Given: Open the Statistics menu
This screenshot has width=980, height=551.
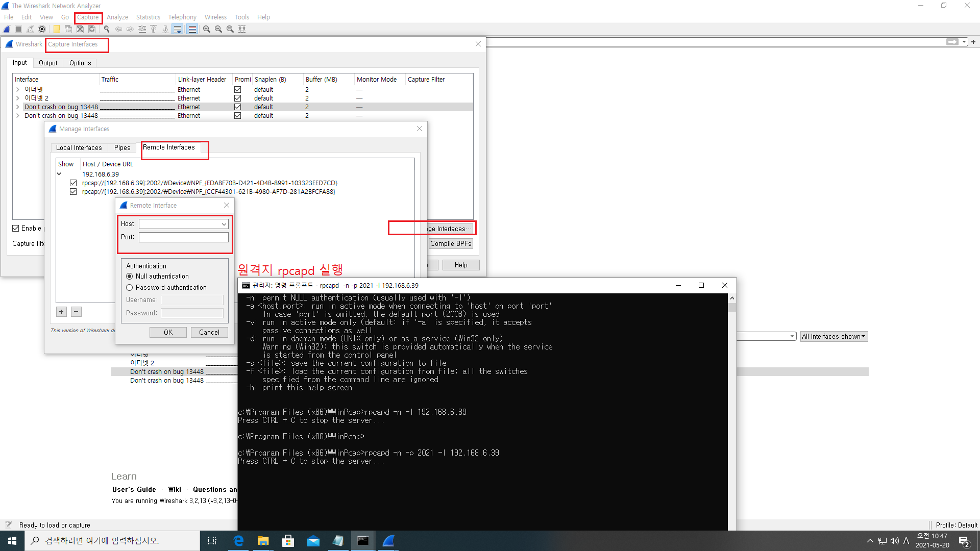Looking at the screenshot, I should 148,17.
